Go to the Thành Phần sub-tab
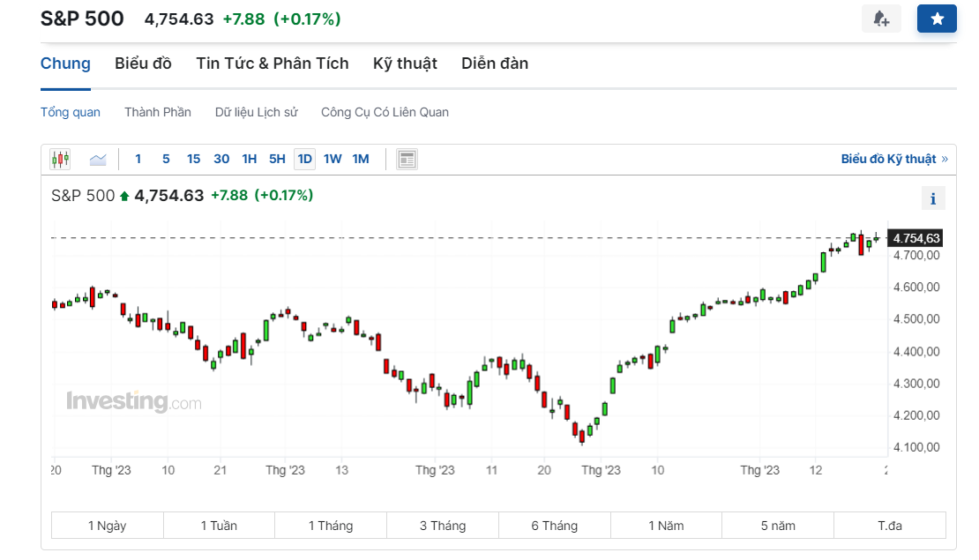This screenshot has width=979, height=560. tap(158, 112)
